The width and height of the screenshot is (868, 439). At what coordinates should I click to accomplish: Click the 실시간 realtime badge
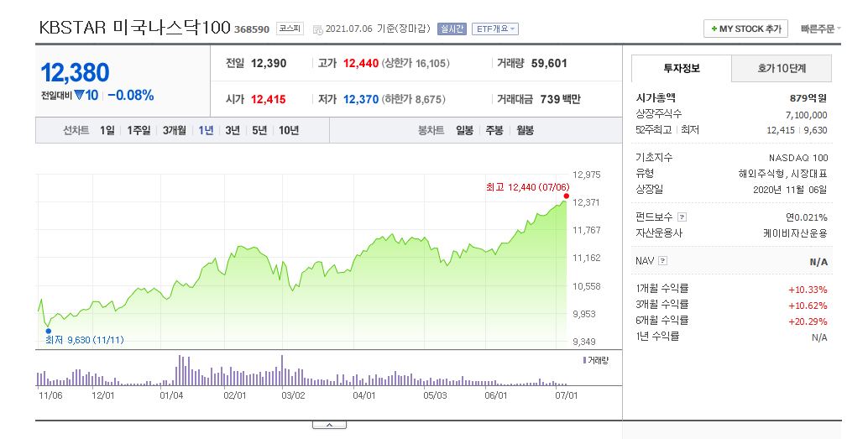click(452, 29)
